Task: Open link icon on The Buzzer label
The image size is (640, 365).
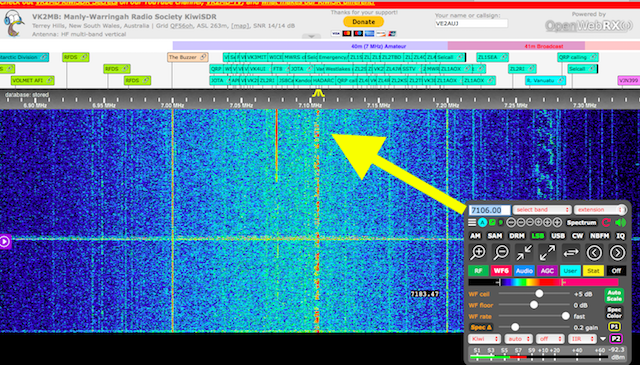Action: click(203, 57)
